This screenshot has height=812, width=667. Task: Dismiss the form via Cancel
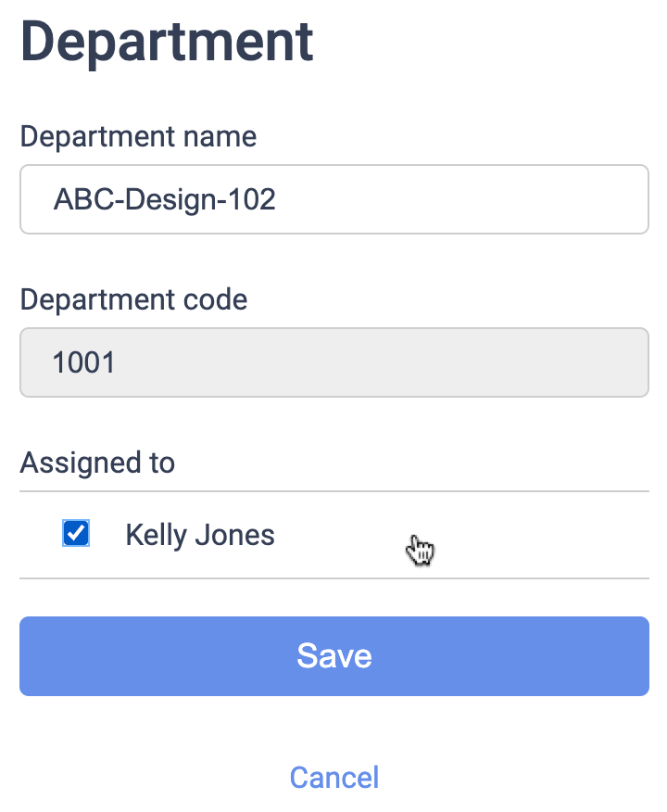[333, 777]
